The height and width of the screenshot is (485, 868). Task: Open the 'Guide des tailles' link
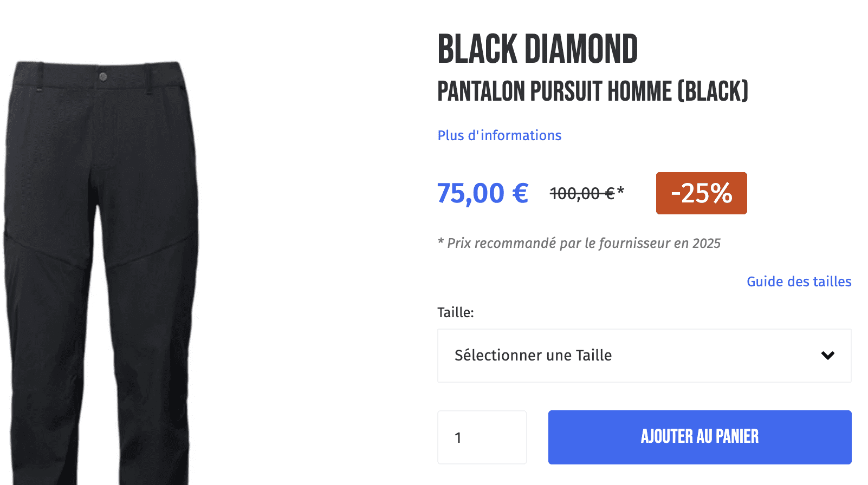[799, 281]
